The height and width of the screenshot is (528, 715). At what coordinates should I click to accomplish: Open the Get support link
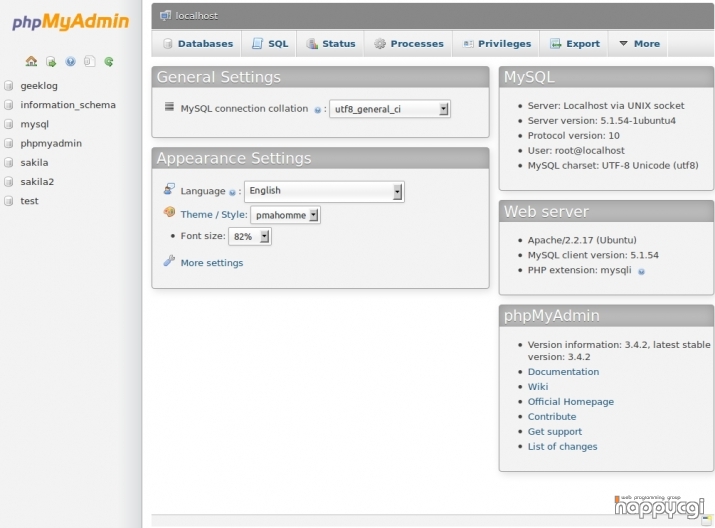point(554,432)
